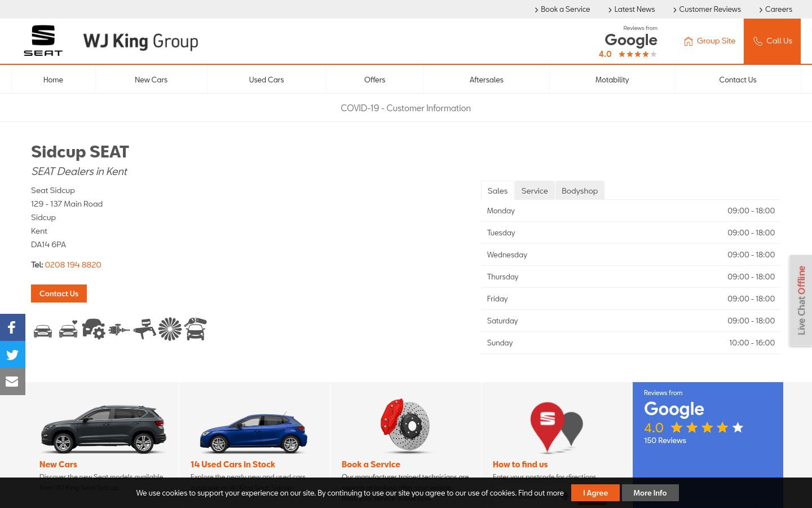The width and height of the screenshot is (812, 508).
Task: Click the postcode DA14 6PA text
Action: 48,244
